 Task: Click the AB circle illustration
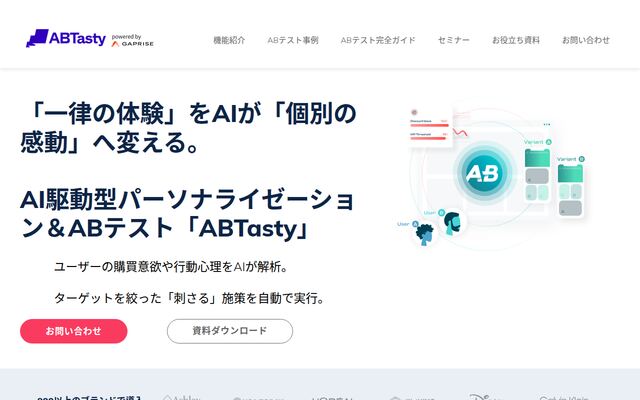click(x=482, y=173)
